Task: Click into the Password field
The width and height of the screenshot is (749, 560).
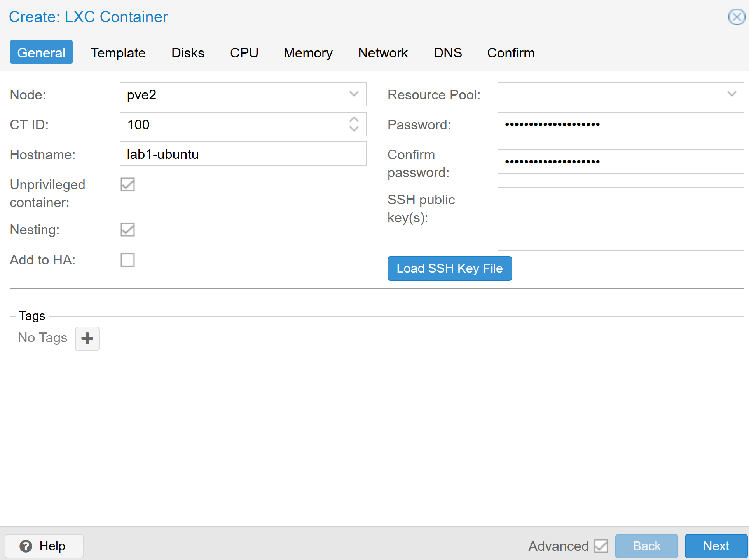Action: point(621,124)
